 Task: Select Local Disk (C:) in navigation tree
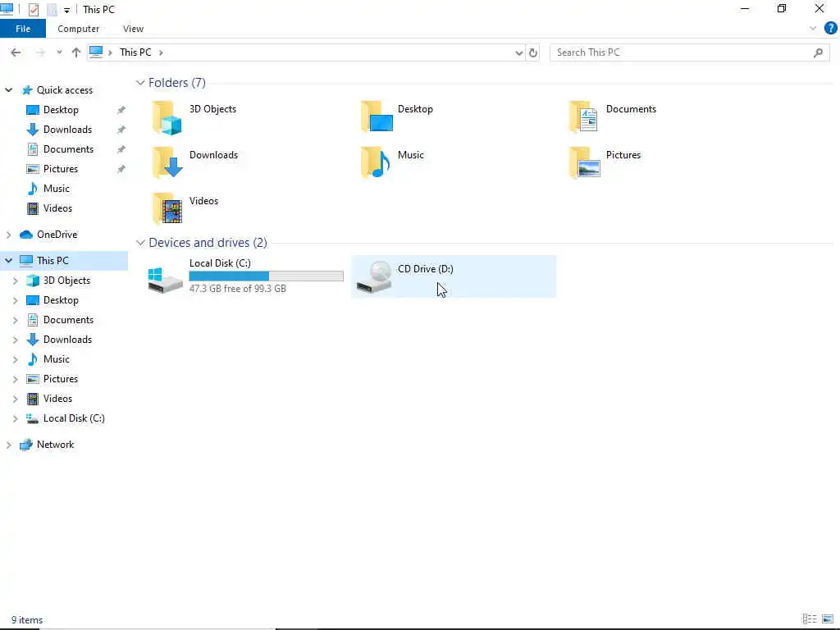pos(74,418)
